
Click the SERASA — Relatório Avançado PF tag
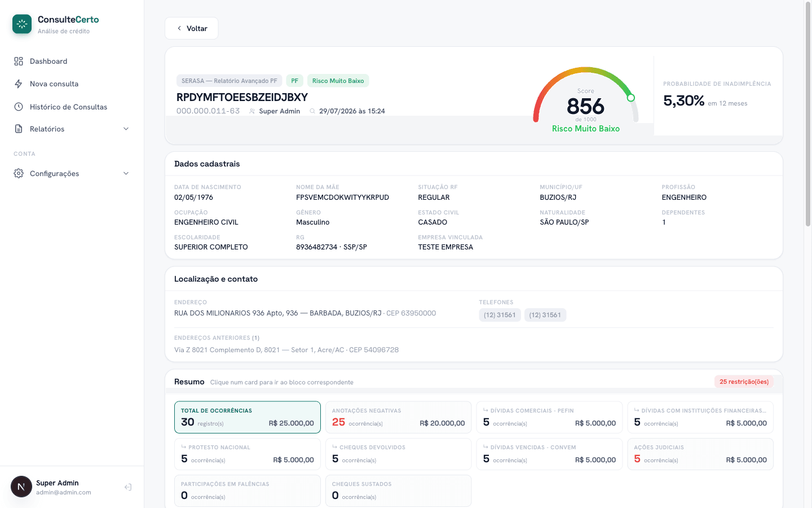tap(229, 81)
